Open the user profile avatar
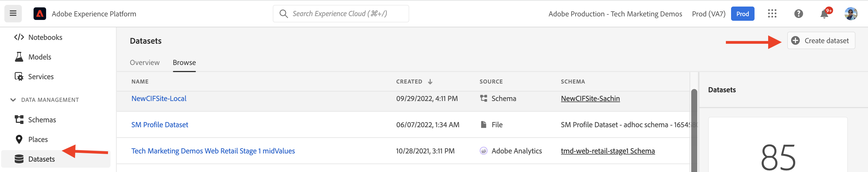 pos(851,14)
